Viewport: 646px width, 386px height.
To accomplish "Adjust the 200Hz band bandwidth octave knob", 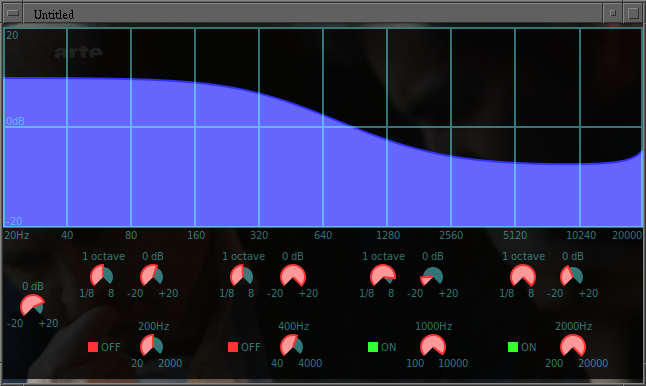I will coord(101,276).
